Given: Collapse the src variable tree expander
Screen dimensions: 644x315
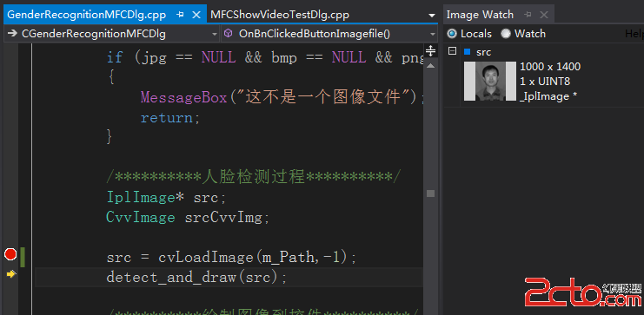Looking at the screenshot, I should [452, 51].
